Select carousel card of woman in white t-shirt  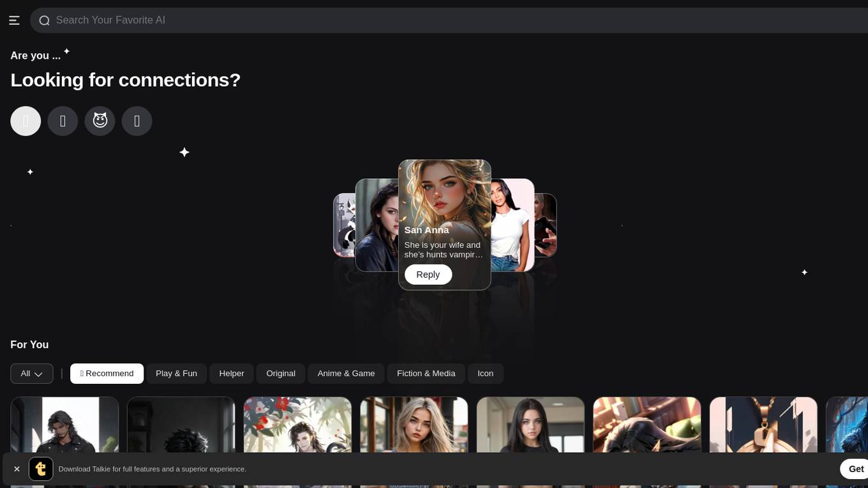pos(513,225)
